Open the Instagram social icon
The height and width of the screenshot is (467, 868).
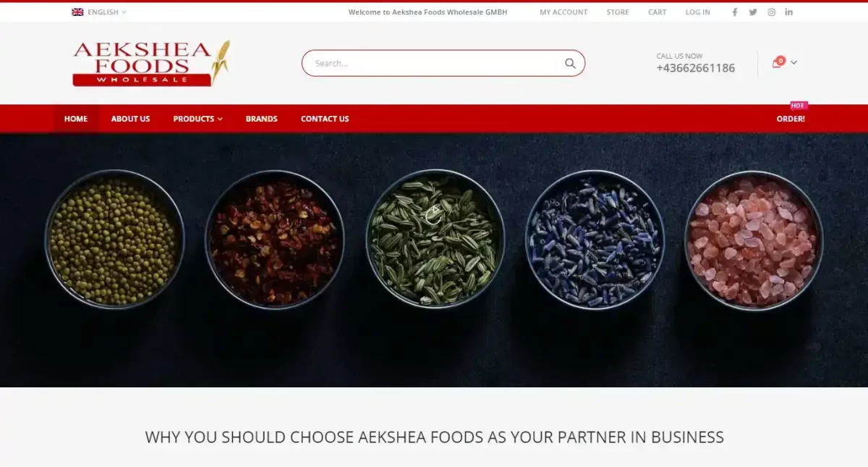pyautogui.click(x=772, y=12)
